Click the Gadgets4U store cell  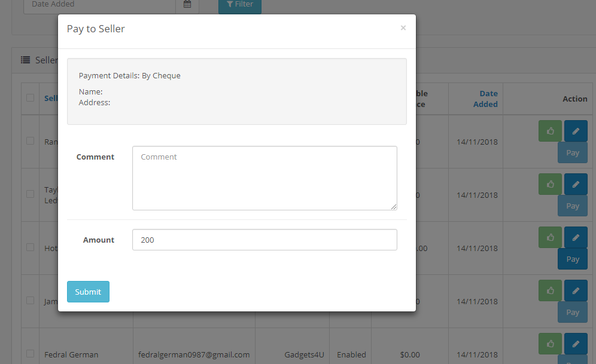click(304, 354)
